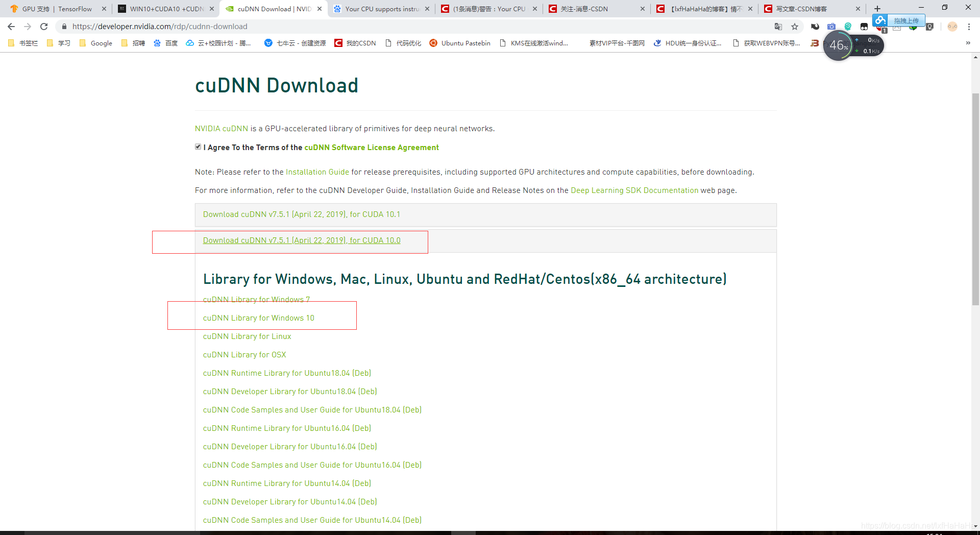Open the cuDNN Software License Agreement link
Image resolution: width=980 pixels, height=535 pixels.
point(372,148)
